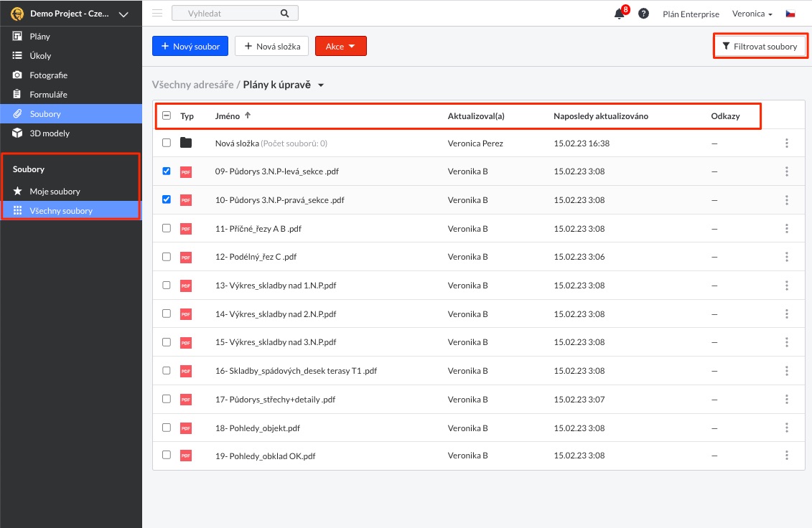Viewport: 812px width, 528px height.
Task: Open three-dot menu for 12- Podélný_řez file
Action: [x=787, y=257]
